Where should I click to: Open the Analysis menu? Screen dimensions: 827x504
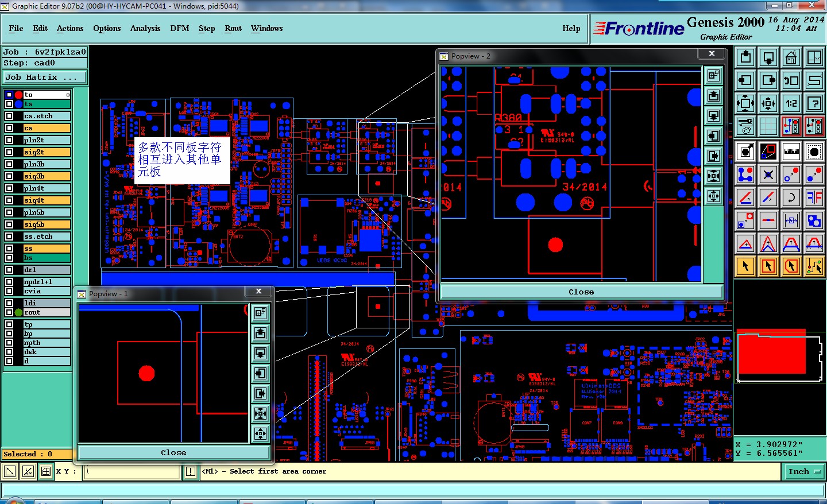[145, 28]
